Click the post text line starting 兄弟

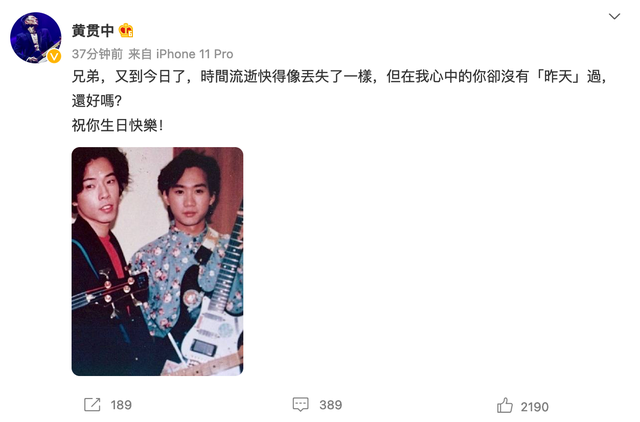pos(340,77)
